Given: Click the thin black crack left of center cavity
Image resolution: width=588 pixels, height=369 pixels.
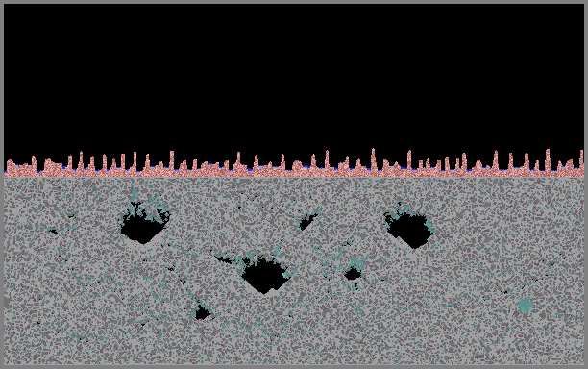Looking at the screenshot, I should point(225,259).
